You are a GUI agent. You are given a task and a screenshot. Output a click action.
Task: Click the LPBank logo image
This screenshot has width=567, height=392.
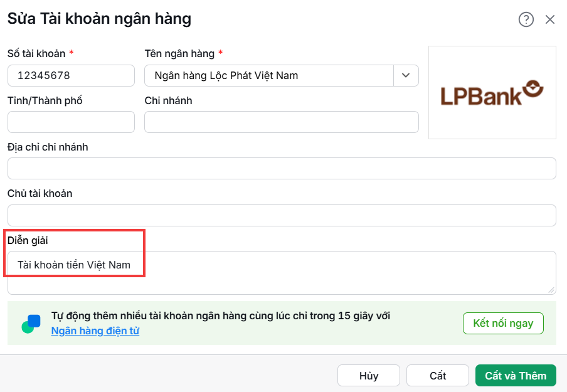[492, 93]
